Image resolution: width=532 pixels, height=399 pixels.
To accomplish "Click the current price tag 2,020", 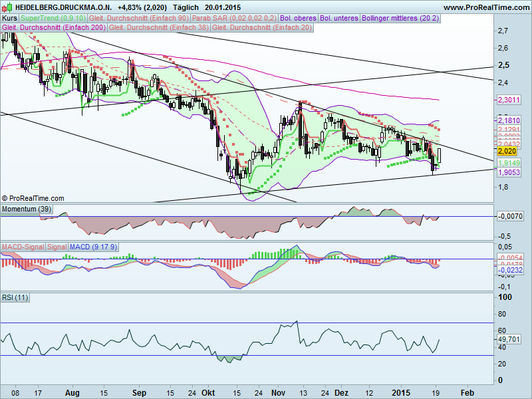I will pyautogui.click(x=507, y=151).
